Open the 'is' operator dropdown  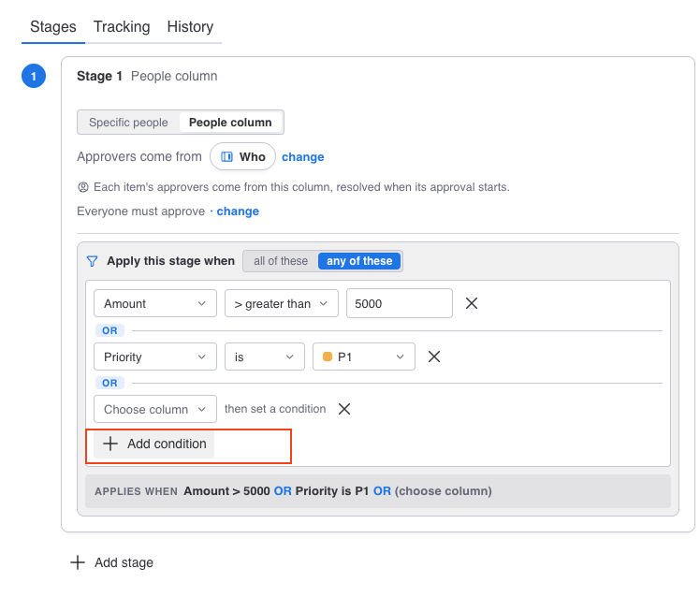click(x=265, y=357)
